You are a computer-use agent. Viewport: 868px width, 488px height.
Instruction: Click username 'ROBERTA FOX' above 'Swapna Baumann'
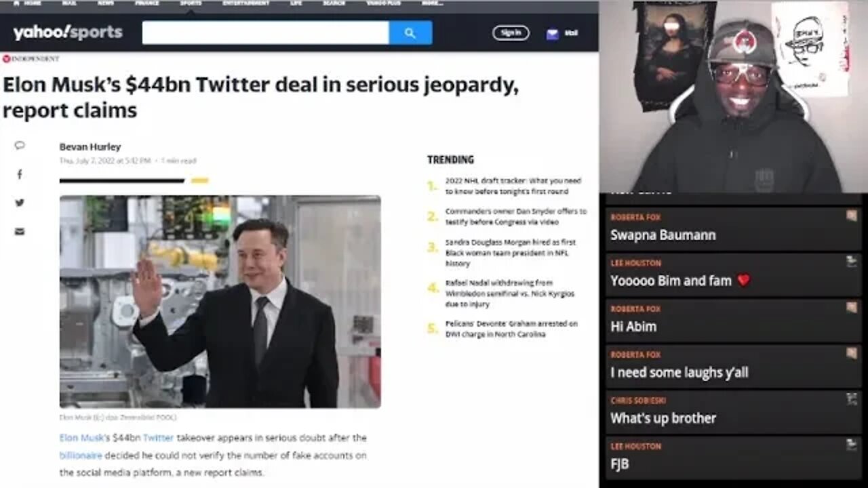635,218
